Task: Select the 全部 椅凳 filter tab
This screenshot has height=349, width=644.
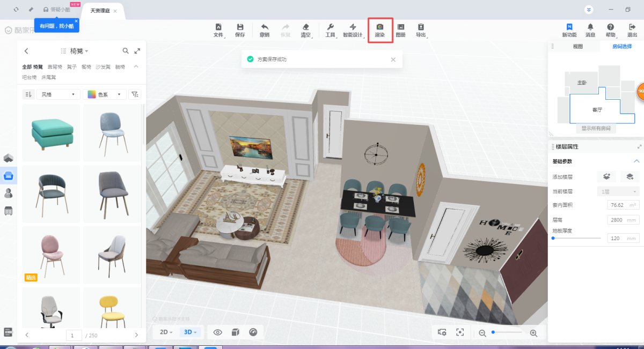Action: click(x=32, y=67)
